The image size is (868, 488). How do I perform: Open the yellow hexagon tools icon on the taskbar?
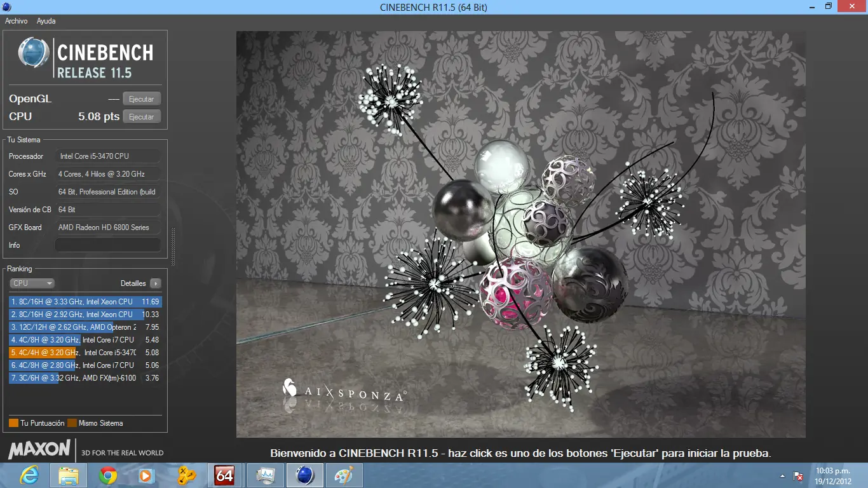pyautogui.click(x=186, y=475)
